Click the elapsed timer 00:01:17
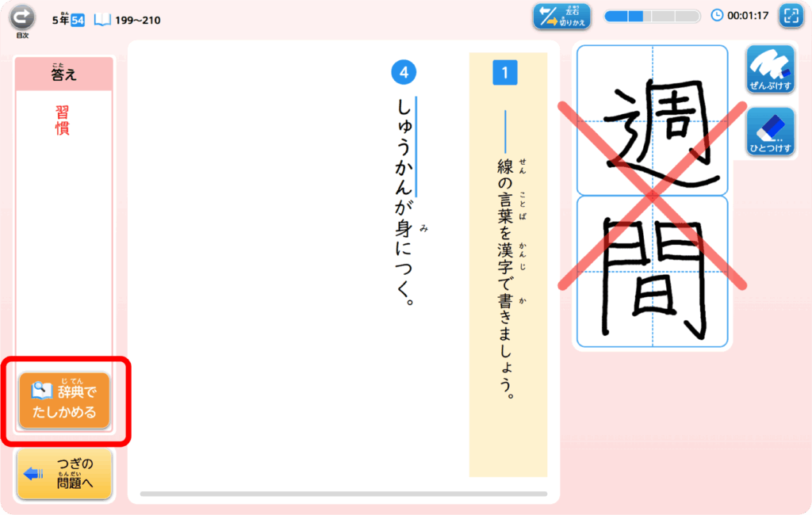Image resolution: width=812 pixels, height=515 pixels. (x=748, y=15)
